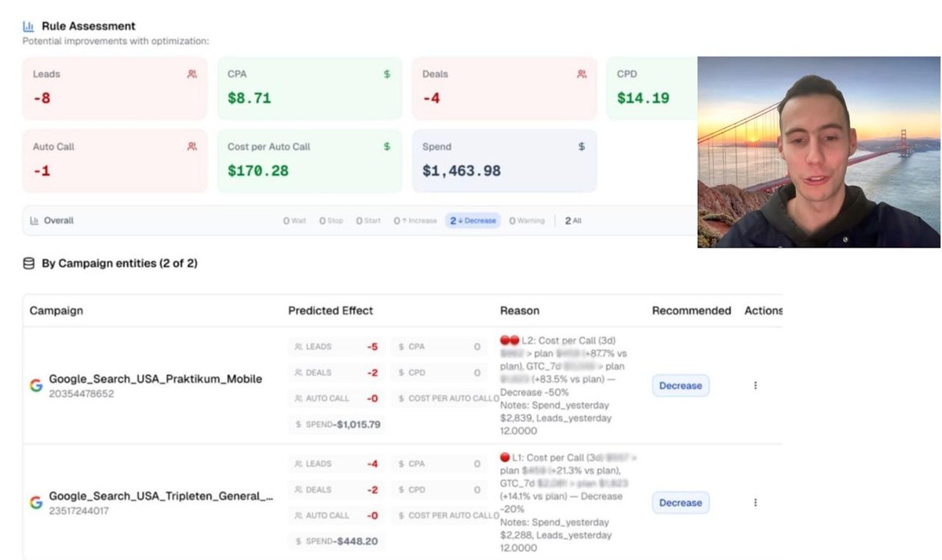Click the Rule Assessment chart icon
Viewport: 942px width, 560px height.
28,26
